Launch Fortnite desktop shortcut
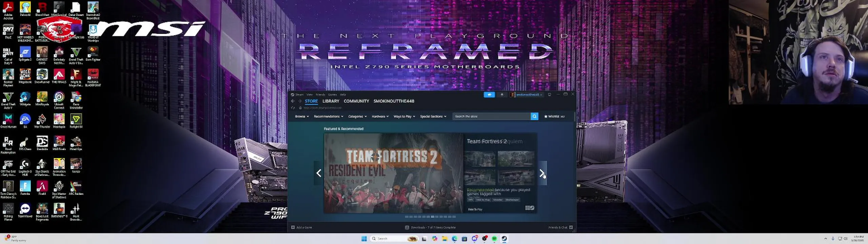Image resolution: width=868 pixels, height=244 pixels. click(25, 188)
